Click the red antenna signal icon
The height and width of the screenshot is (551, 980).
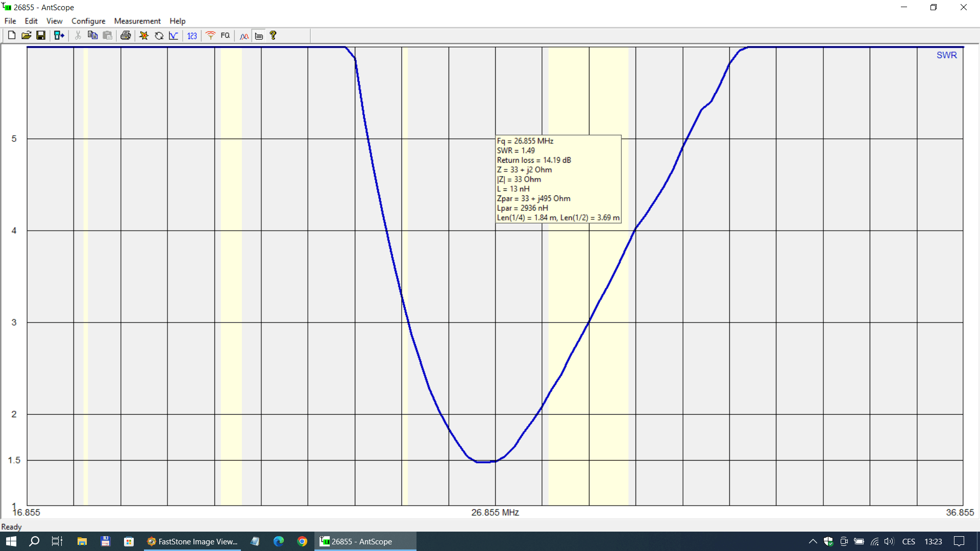(x=210, y=35)
